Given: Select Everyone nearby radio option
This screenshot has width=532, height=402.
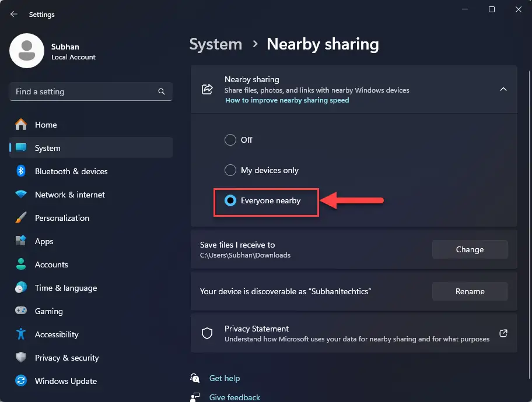Looking at the screenshot, I should coord(230,200).
